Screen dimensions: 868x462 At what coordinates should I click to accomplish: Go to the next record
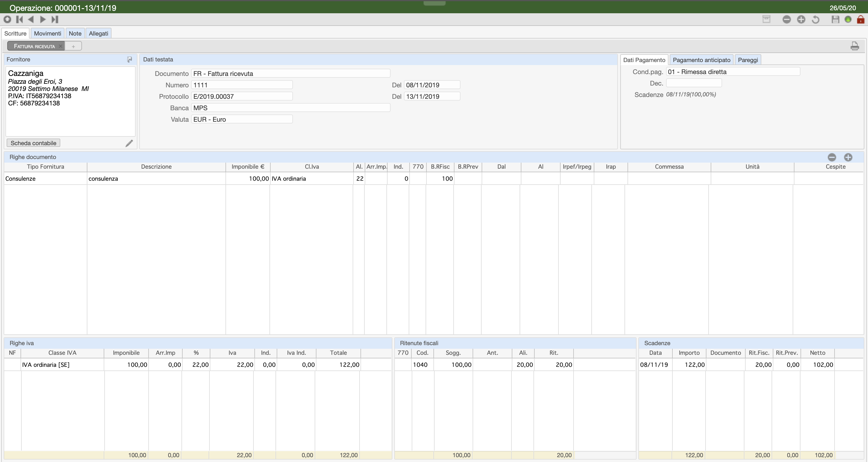tap(43, 19)
